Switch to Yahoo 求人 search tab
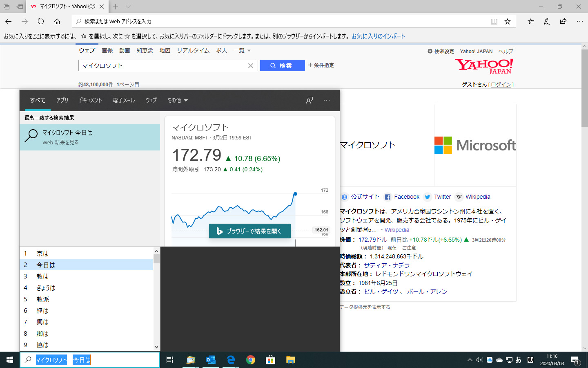588x368 pixels. pyautogui.click(x=221, y=50)
